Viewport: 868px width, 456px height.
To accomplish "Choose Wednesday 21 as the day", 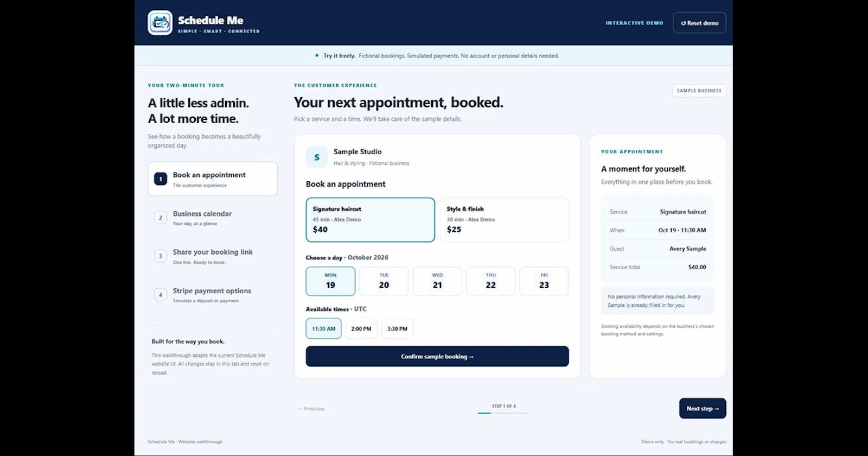I will pyautogui.click(x=437, y=281).
